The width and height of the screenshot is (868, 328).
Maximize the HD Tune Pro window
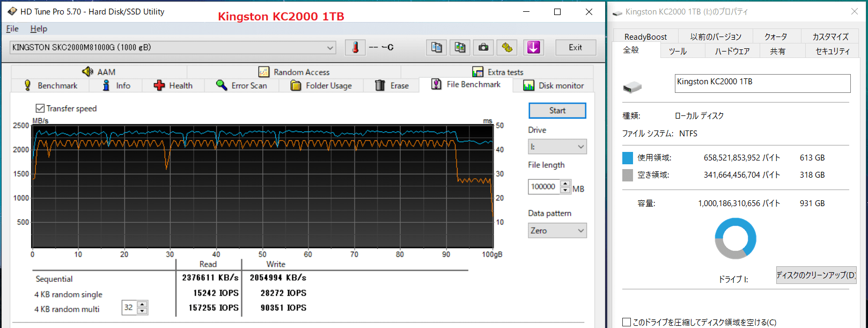(557, 12)
